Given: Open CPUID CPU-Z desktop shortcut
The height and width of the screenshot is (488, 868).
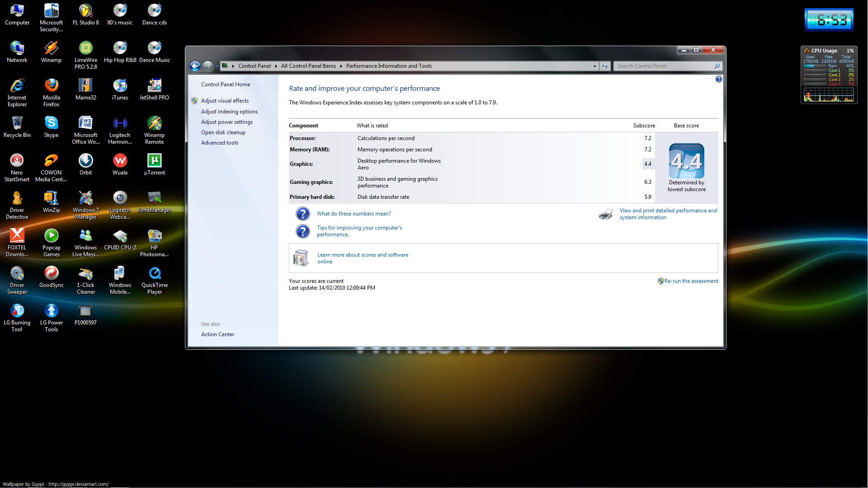Looking at the screenshot, I should click(120, 239).
